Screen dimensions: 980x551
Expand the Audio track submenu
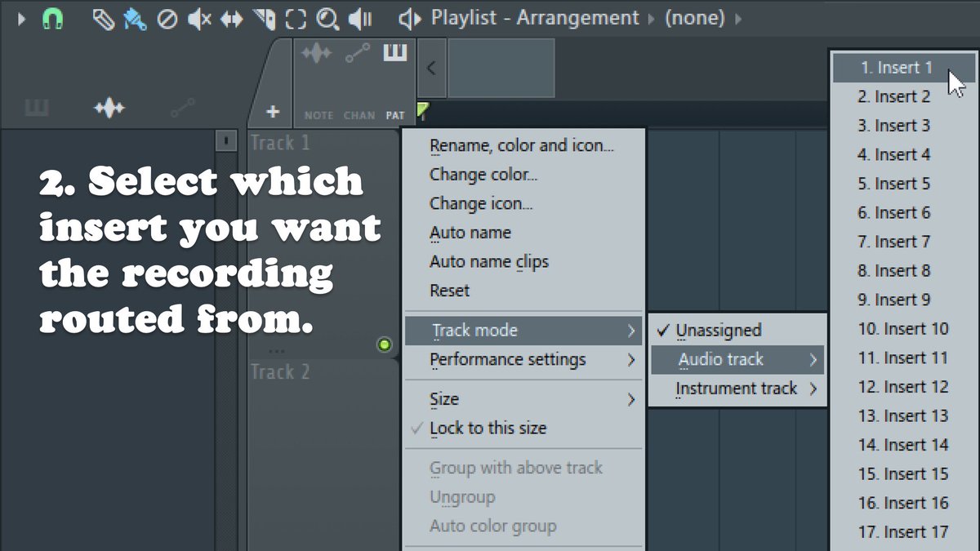point(737,359)
